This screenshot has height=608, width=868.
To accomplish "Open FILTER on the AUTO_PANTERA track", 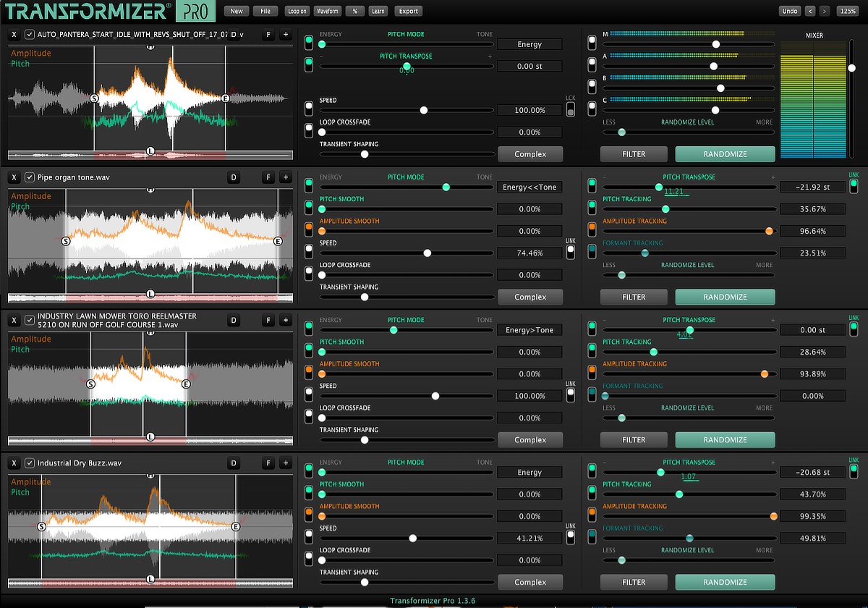I will click(x=634, y=154).
